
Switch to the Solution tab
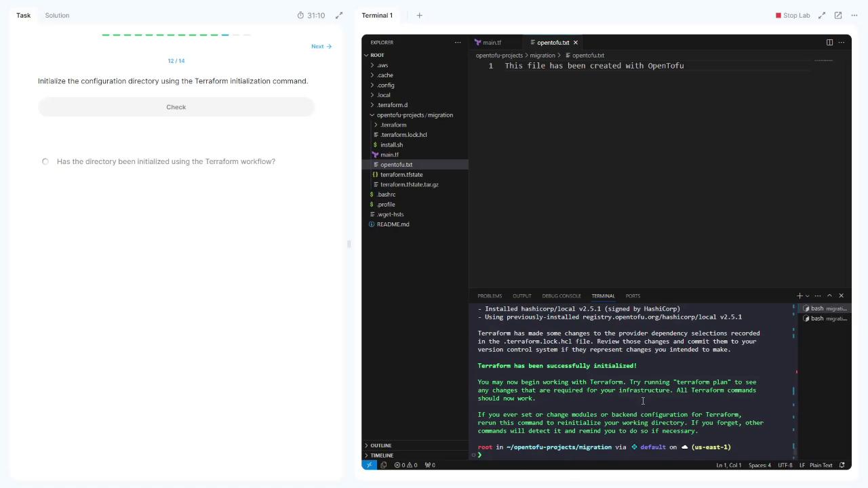tap(57, 15)
